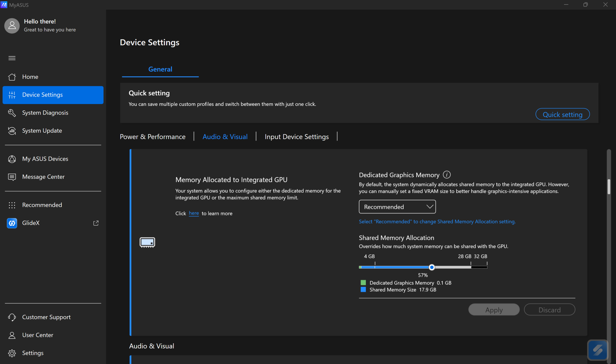Switch to the Power & Performance tab
616x364 pixels.
153,137
